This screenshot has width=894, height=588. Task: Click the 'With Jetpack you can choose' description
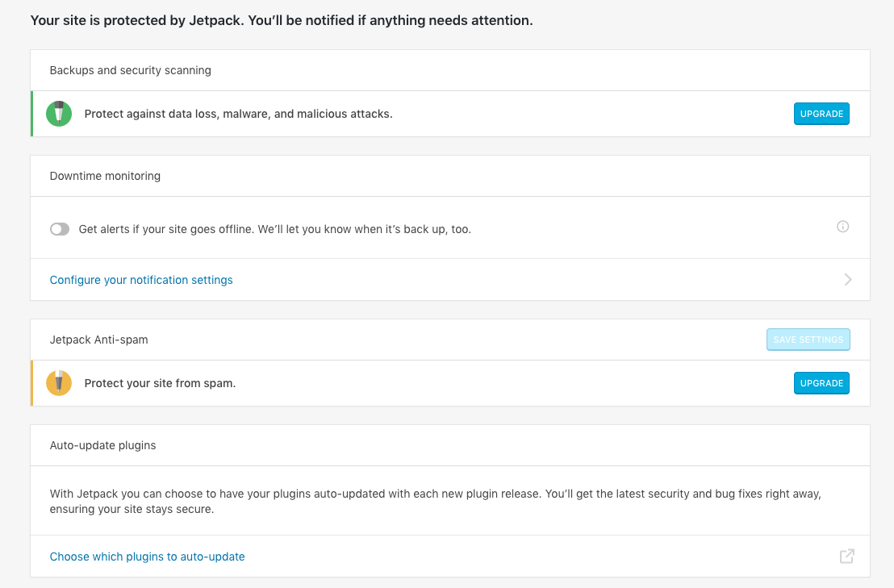click(x=436, y=502)
